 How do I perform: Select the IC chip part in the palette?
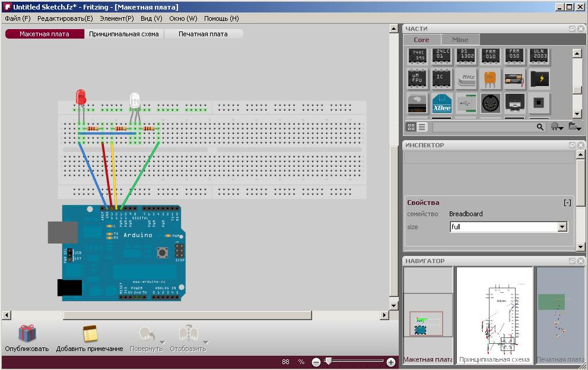441,78
